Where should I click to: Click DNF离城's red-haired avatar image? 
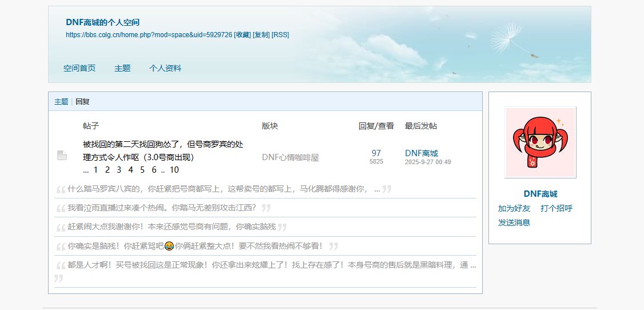(x=540, y=142)
